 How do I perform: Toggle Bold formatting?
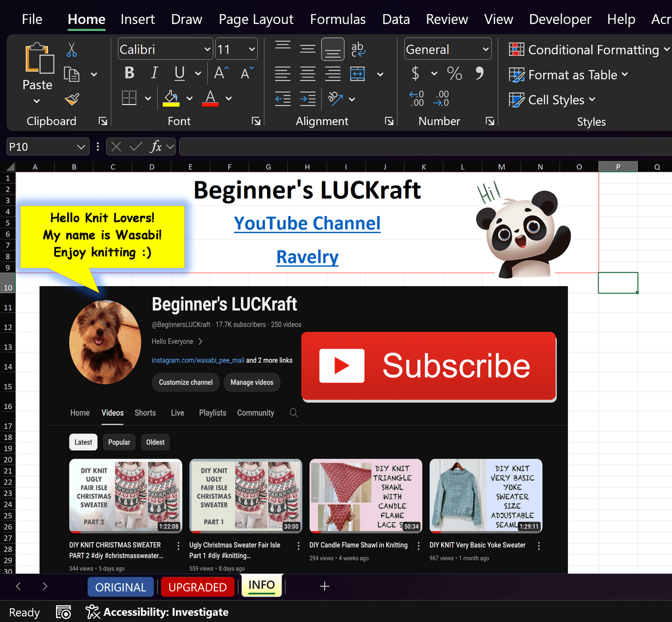click(129, 73)
